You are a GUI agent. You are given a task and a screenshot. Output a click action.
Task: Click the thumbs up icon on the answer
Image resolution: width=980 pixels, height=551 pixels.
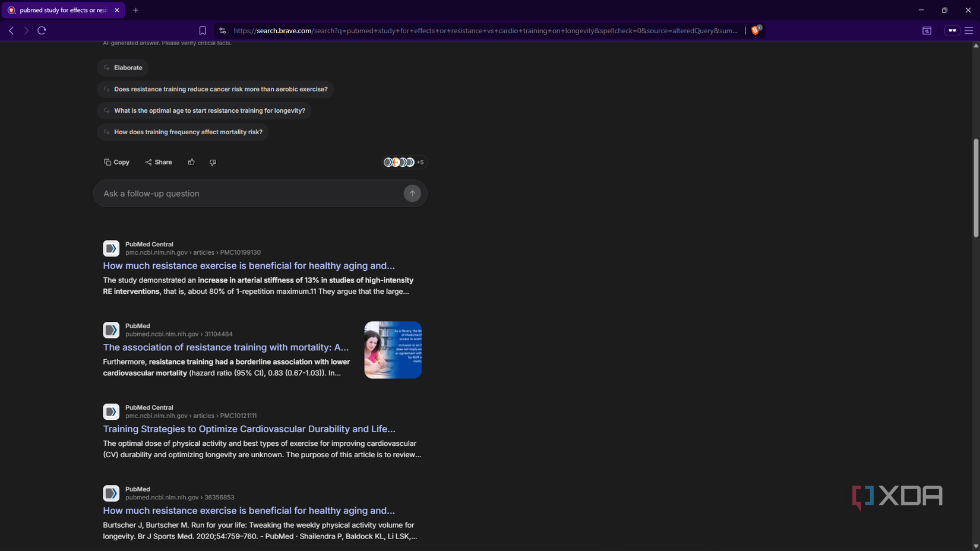pos(191,162)
